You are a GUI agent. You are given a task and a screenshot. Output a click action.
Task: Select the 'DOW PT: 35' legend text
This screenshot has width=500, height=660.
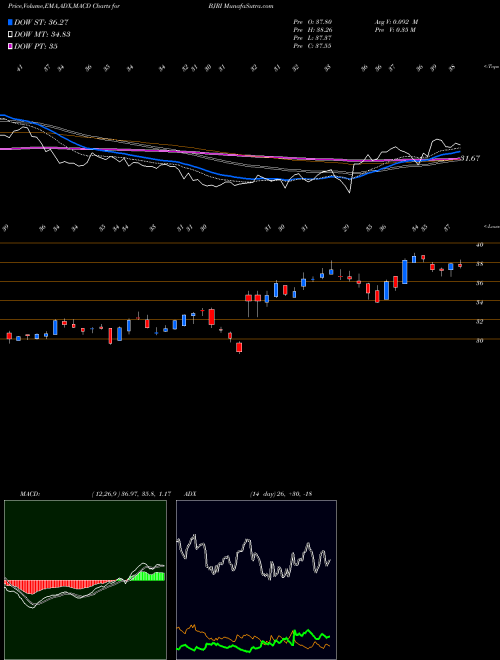36,46
